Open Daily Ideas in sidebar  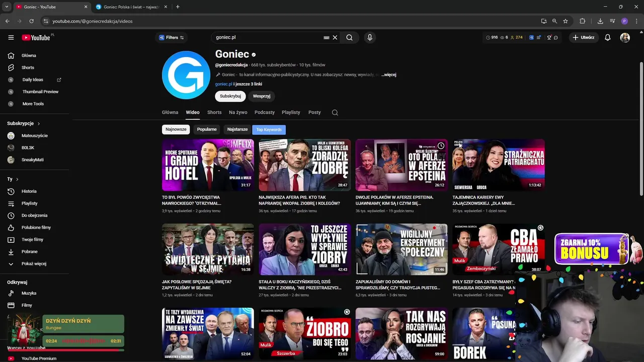tap(35, 79)
